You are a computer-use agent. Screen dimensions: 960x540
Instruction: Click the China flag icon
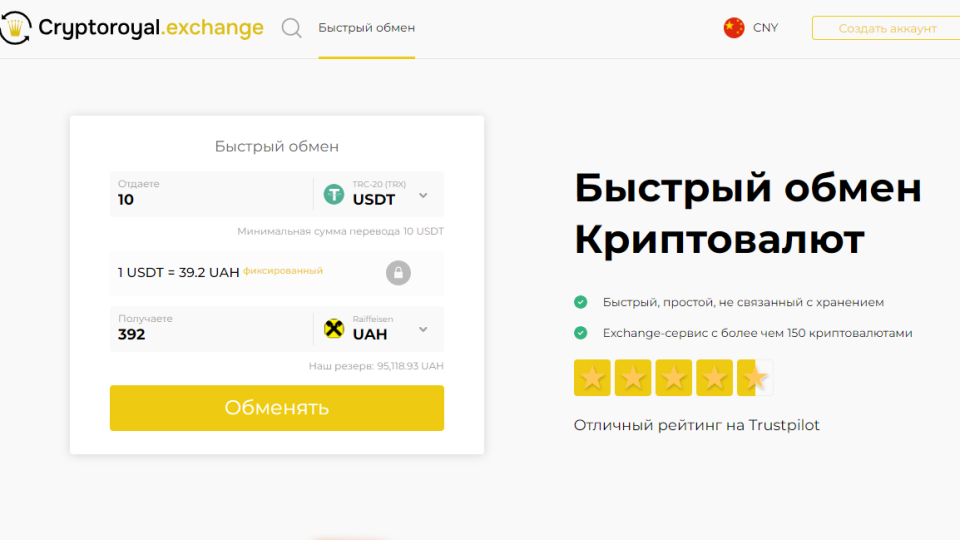[734, 28]
